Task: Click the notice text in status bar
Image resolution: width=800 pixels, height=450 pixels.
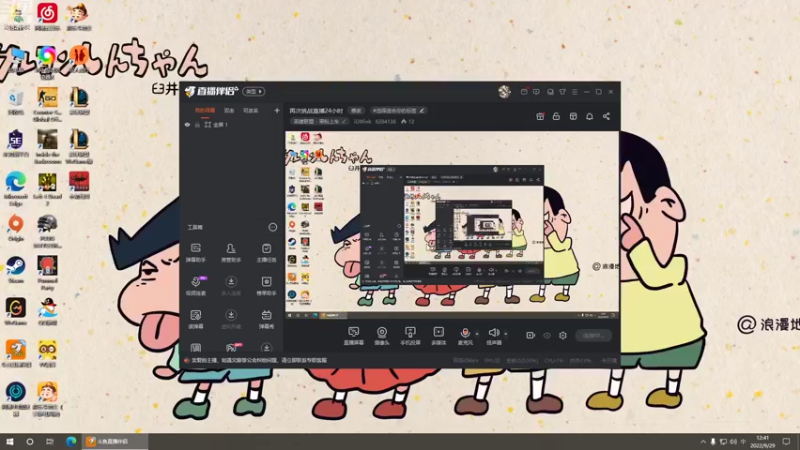Action: tap(259, 360)
